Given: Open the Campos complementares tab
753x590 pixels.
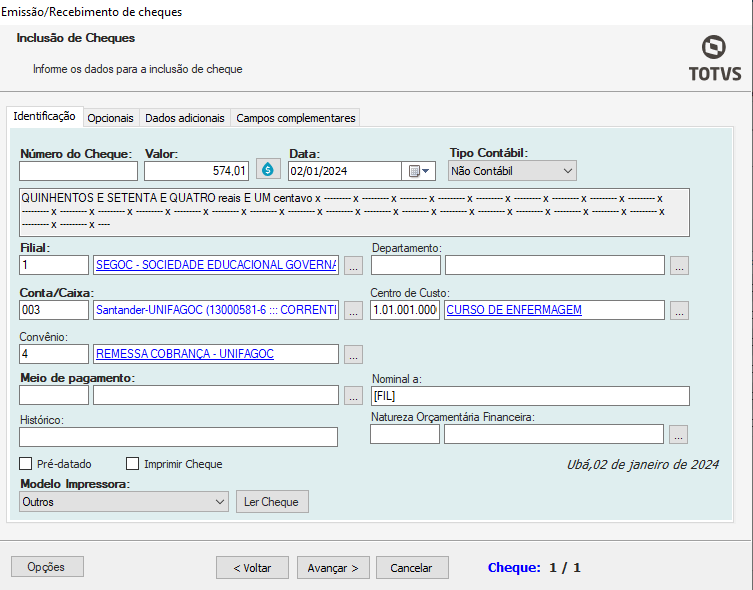Looking at the screenshot, I should tap(295, 118).
